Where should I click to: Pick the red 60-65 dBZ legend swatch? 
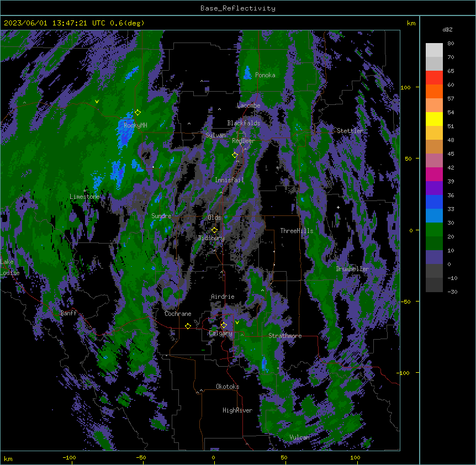pyautogui.click(x=434, y=77)
